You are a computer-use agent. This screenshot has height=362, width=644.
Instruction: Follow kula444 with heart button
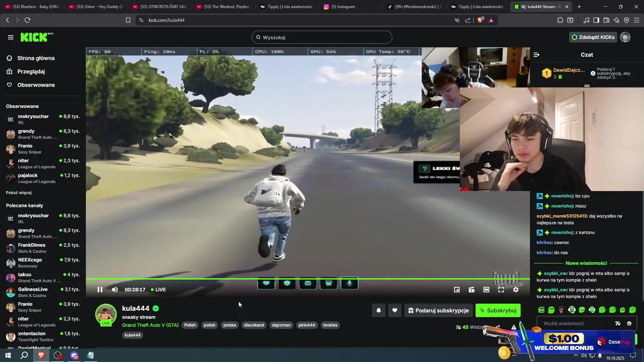pyautogui.click(x=395, y=311)
